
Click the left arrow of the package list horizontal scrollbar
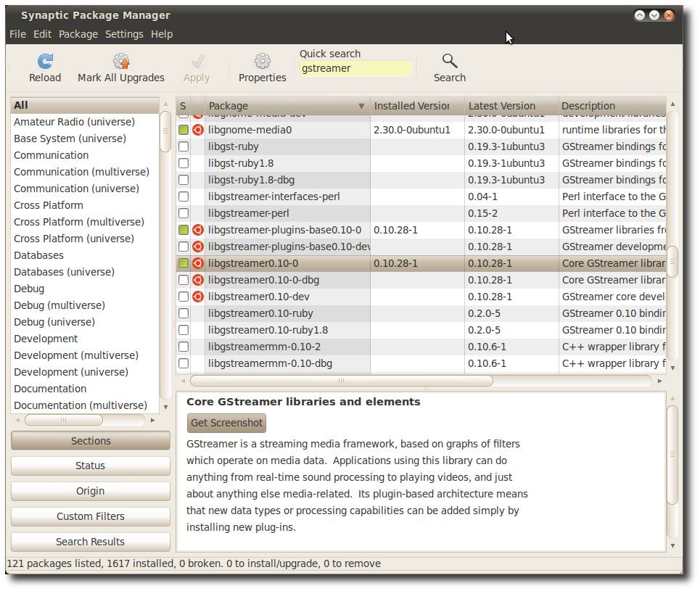(183, 381)
